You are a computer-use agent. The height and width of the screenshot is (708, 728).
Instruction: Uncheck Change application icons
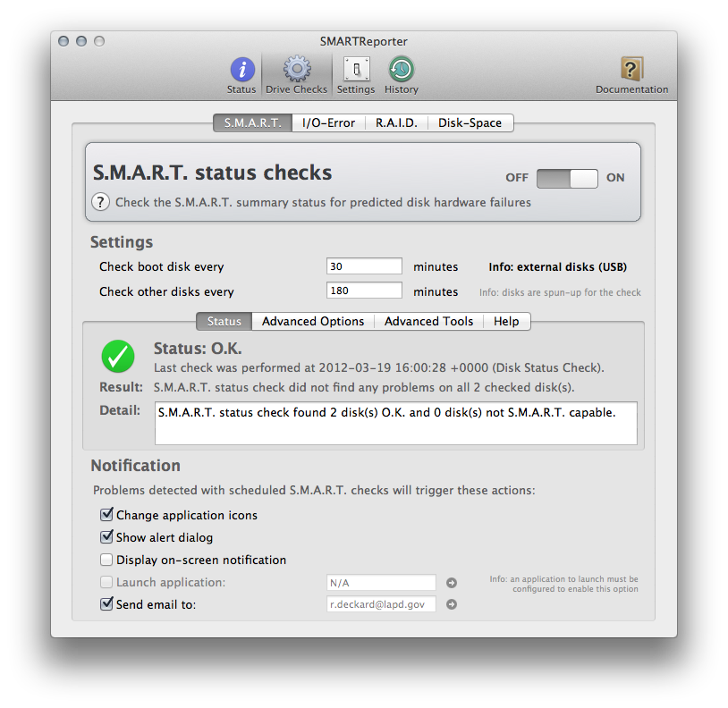click(106, 515)
